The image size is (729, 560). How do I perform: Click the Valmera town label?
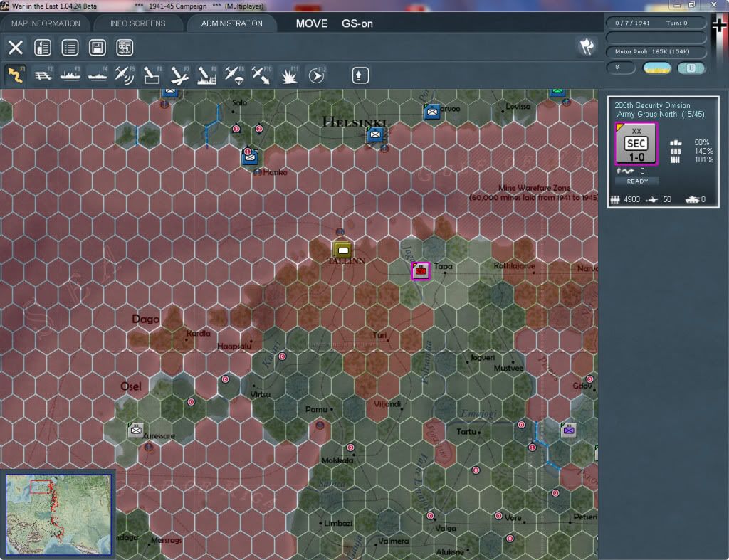coord(394,541)
